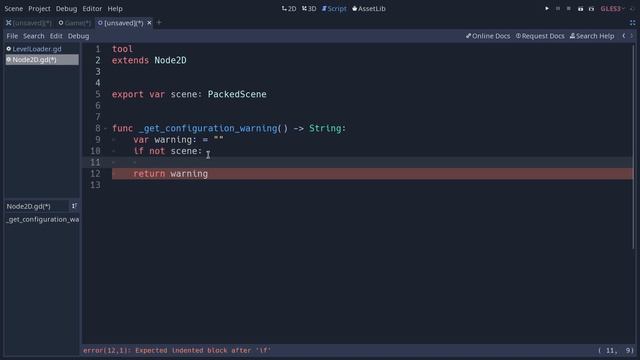The height and width of the screenshot is (360, 640).
Task: Open the Editor menu
Action: pyautogui.click(x=92, y=9)
